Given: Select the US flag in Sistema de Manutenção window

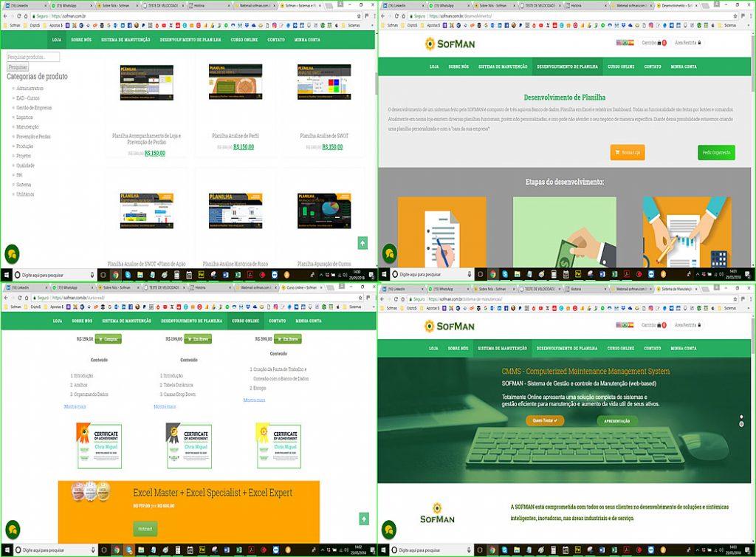Looking at the screenshot, I should [x=619, y=325].
